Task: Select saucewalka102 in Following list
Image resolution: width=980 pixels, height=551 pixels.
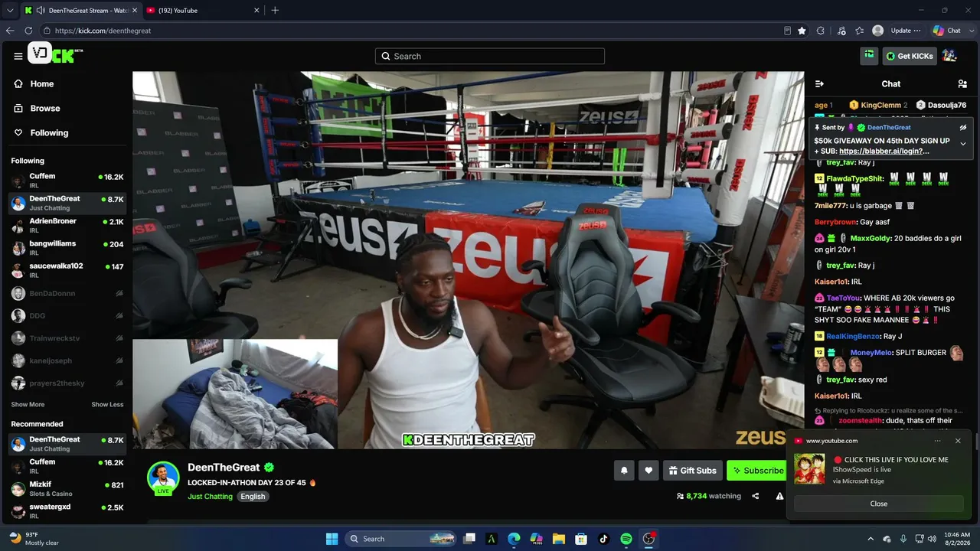Action: pyautogui.click(x=67, y=270)
